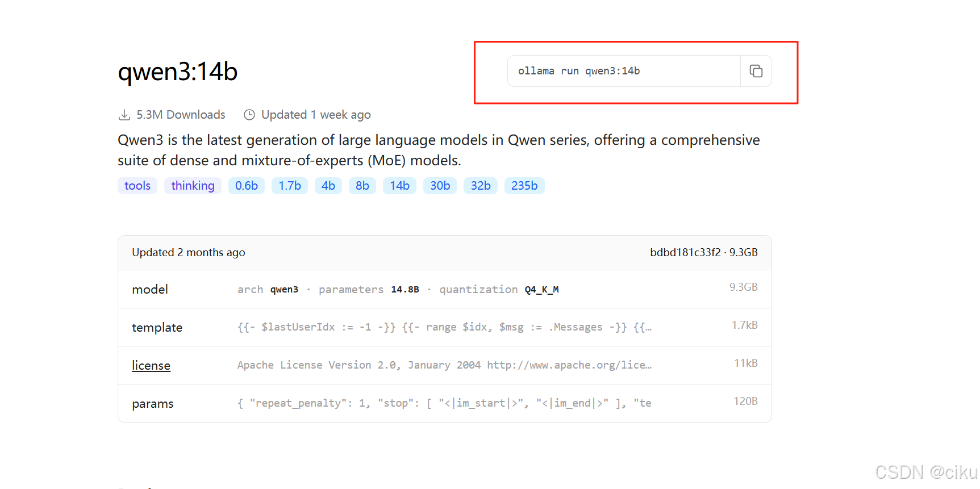Open the template row
Screen dimensions: 980x489
pos(444,327)
